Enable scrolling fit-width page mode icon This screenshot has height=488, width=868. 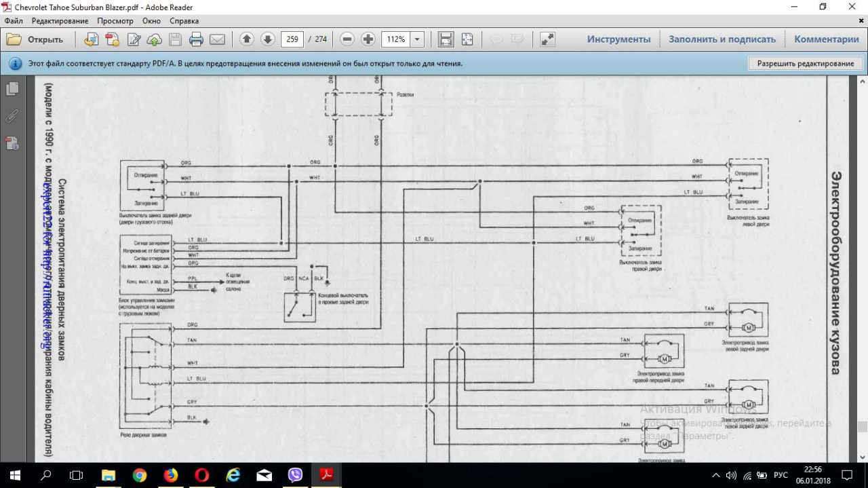[x=446, y=39]
